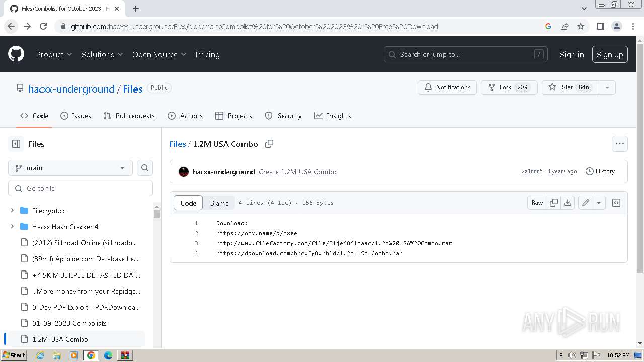The height and width of the screenshot is (362, 644).
Task: Open the star lists dropdown arrow
Action: [x=607, y=87]
